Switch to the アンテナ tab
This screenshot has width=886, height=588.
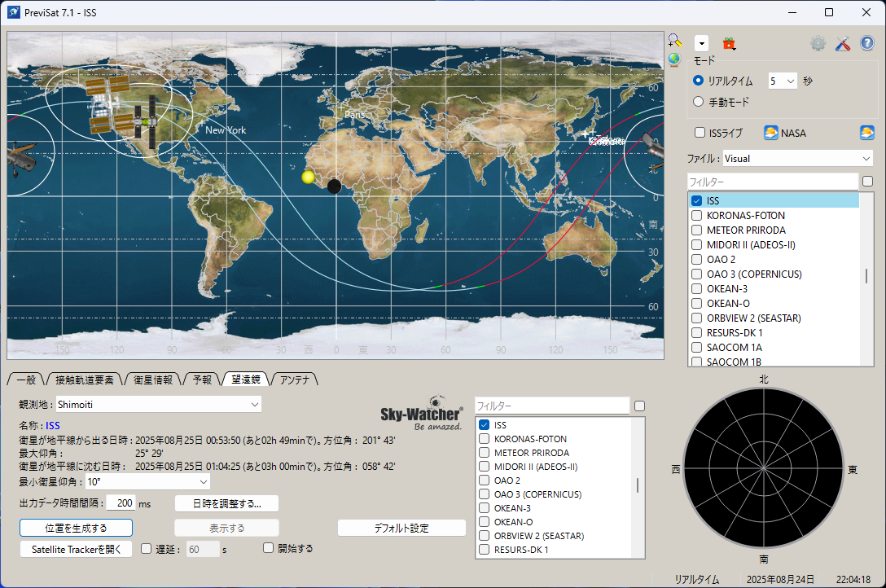(295, 380)
